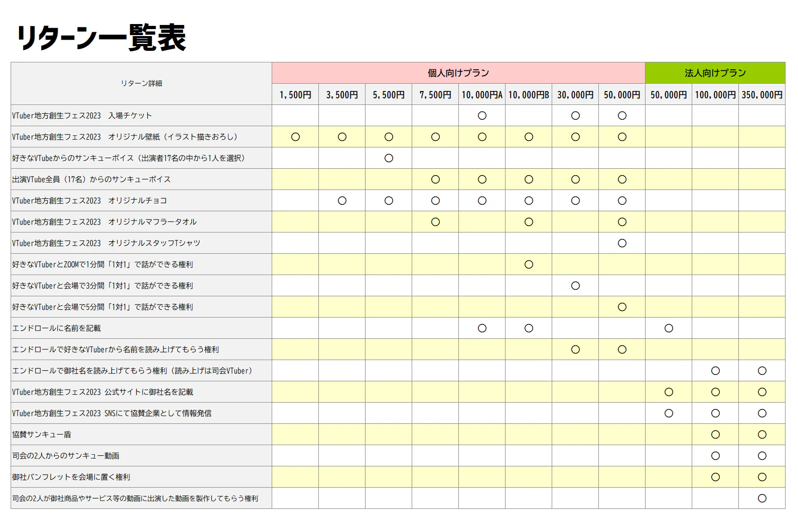Click the 10,000円B column header
798x532 pixels.
click(529, 95)
